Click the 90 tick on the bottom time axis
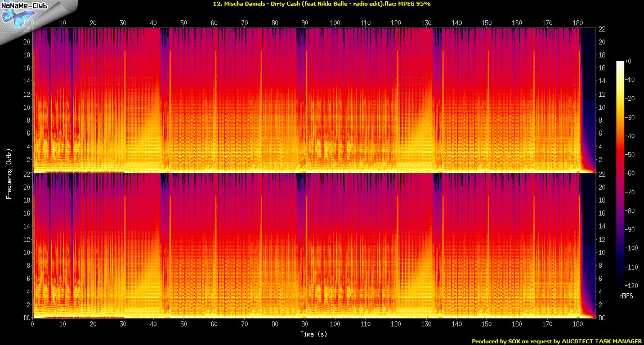Viewport: 644px width, 345px height. click(x=305, y=325)
